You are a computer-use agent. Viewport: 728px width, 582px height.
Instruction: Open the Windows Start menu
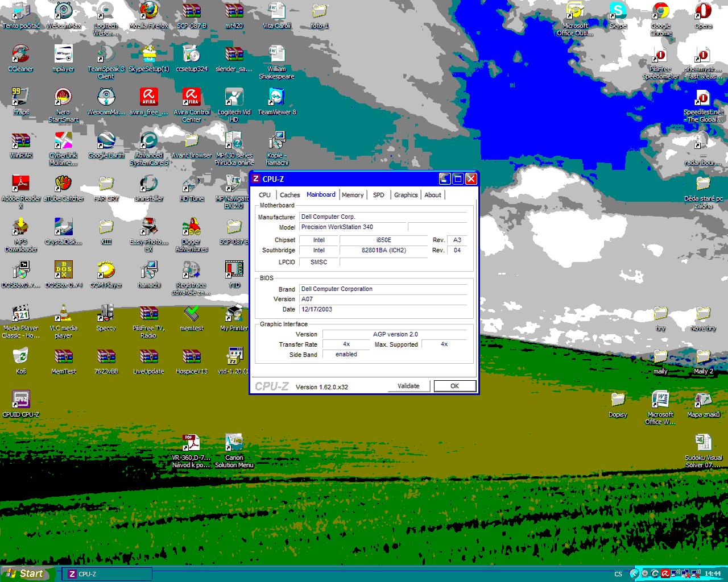28,573
